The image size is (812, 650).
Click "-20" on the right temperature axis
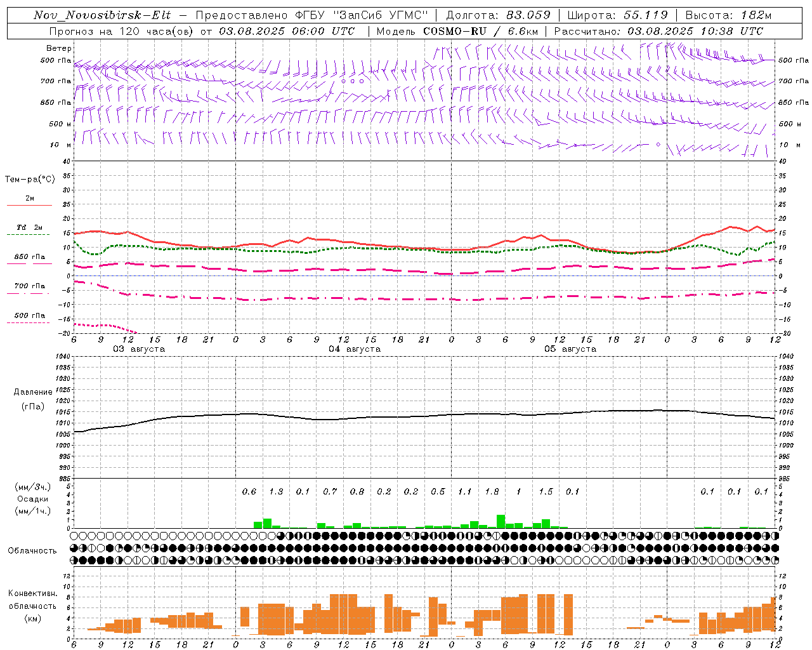point(785,333)
